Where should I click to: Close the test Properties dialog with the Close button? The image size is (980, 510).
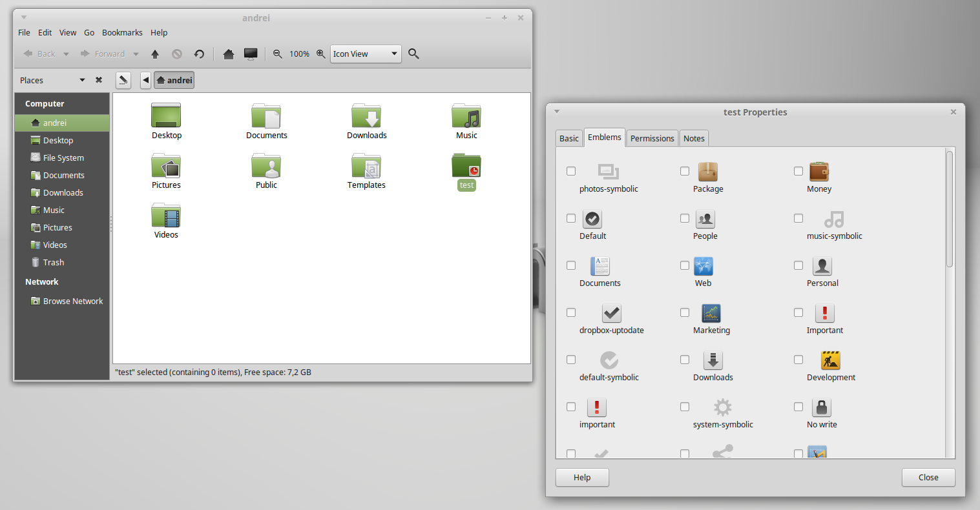(x=928, y=477)
